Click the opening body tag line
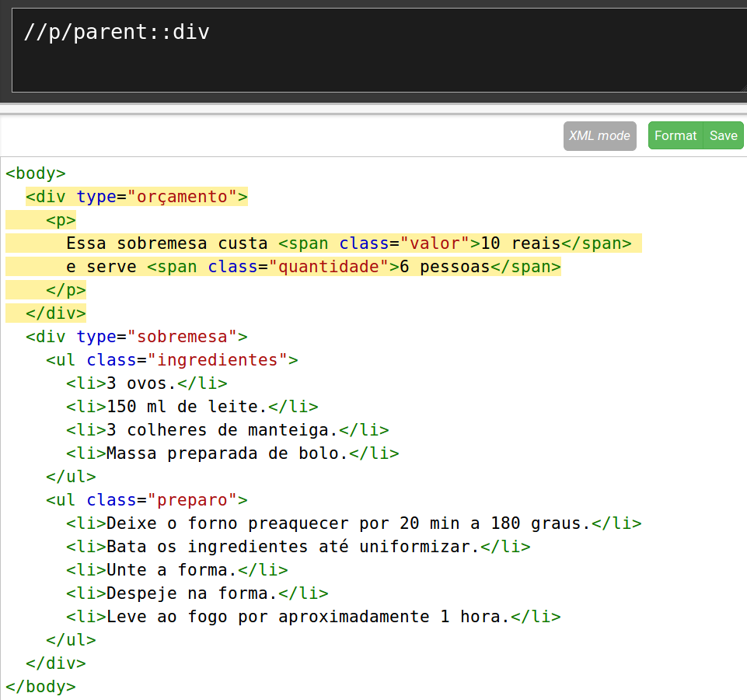This screenshot has width=747, height=700. 36,173
